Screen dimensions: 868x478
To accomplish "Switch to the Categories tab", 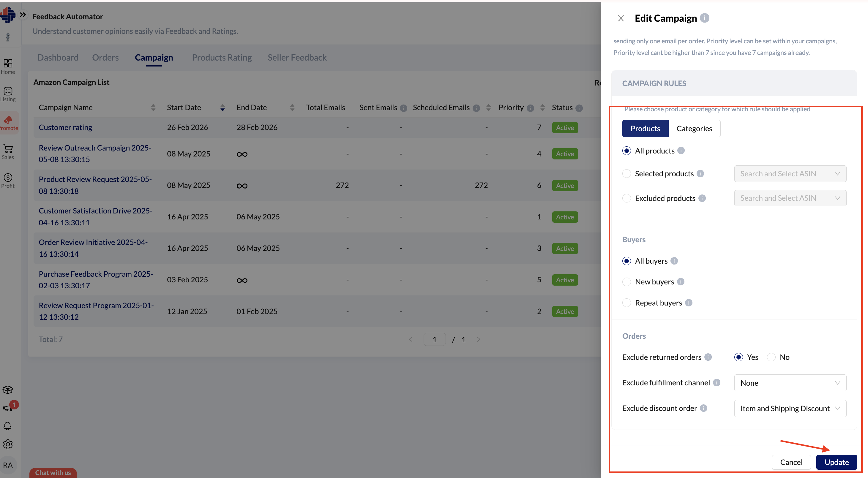I will tap(694, 129).
